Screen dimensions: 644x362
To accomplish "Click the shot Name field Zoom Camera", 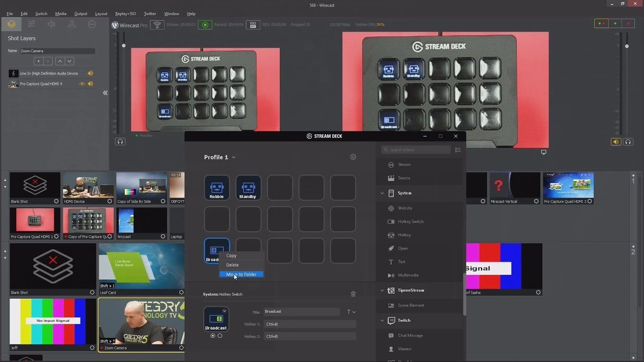I will pos(57,51).
